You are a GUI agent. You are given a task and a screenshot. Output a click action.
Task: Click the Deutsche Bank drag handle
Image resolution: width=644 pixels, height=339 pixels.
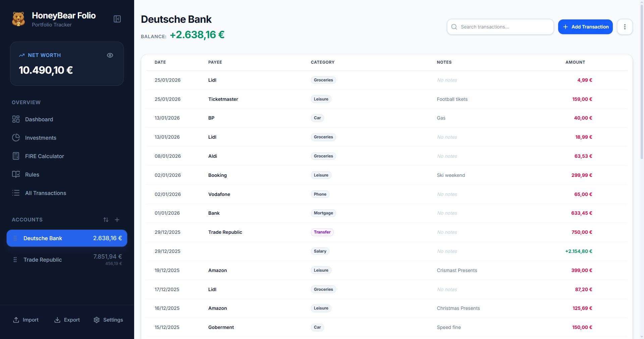click(15, 238)
